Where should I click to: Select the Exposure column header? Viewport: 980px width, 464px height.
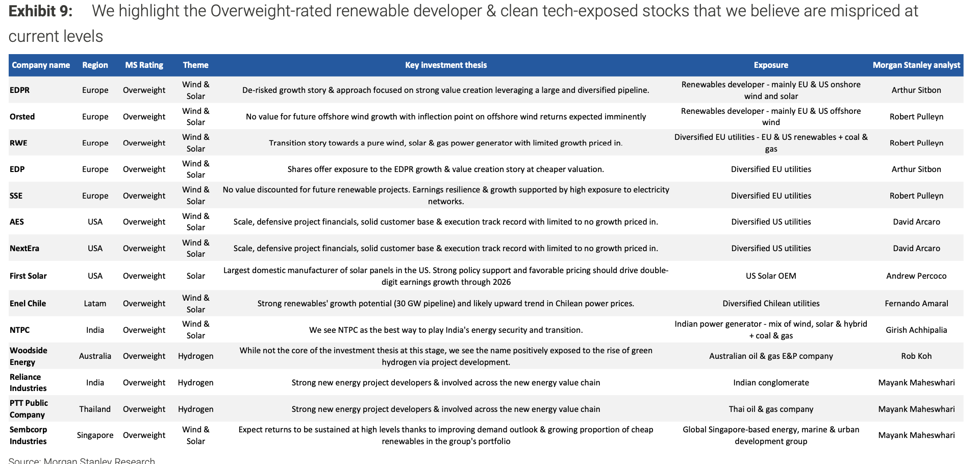(x=771, y=65)
